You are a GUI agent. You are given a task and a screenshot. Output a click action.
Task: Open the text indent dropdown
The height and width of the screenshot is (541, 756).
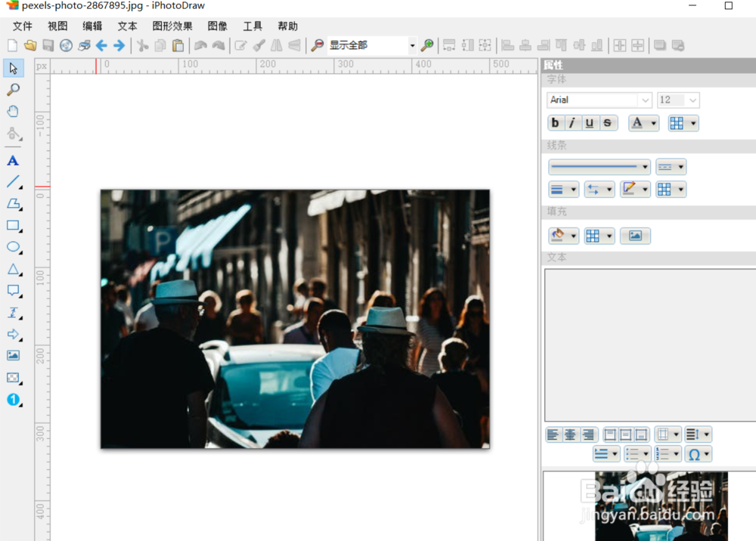(606, 454)
